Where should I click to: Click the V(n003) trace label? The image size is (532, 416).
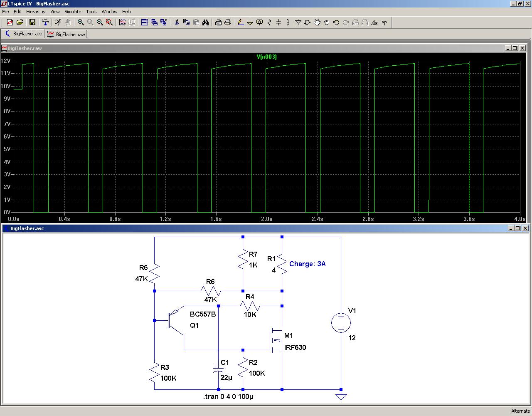pos(266,57)
